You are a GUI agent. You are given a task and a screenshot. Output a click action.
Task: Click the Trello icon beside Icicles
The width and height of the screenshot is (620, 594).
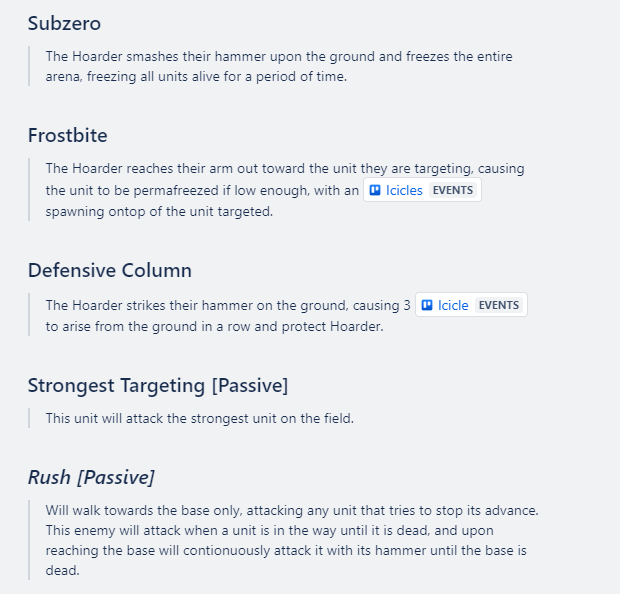(375, 190)
